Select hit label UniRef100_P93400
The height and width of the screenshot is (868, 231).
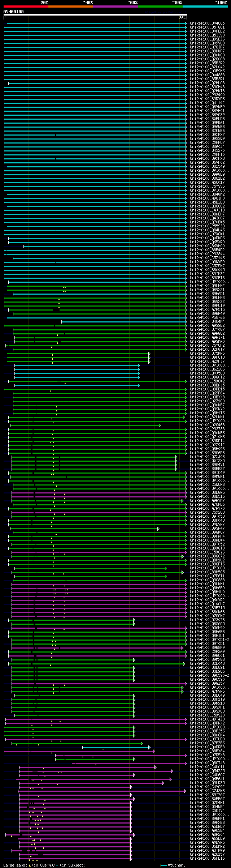(207, 95)
